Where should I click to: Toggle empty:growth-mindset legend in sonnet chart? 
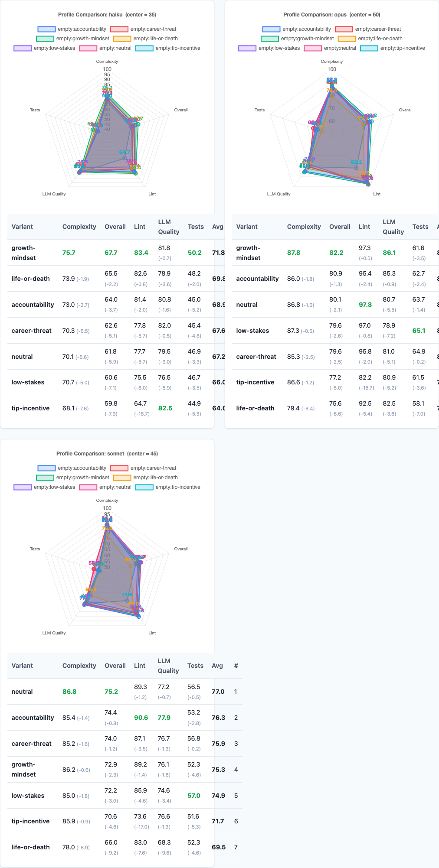[x=72, y=478]
